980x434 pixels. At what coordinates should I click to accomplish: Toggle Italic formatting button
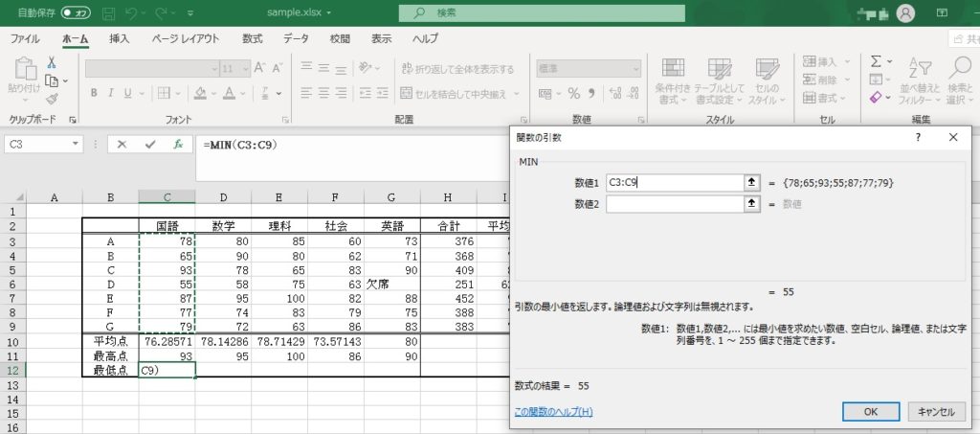point(113,93)
